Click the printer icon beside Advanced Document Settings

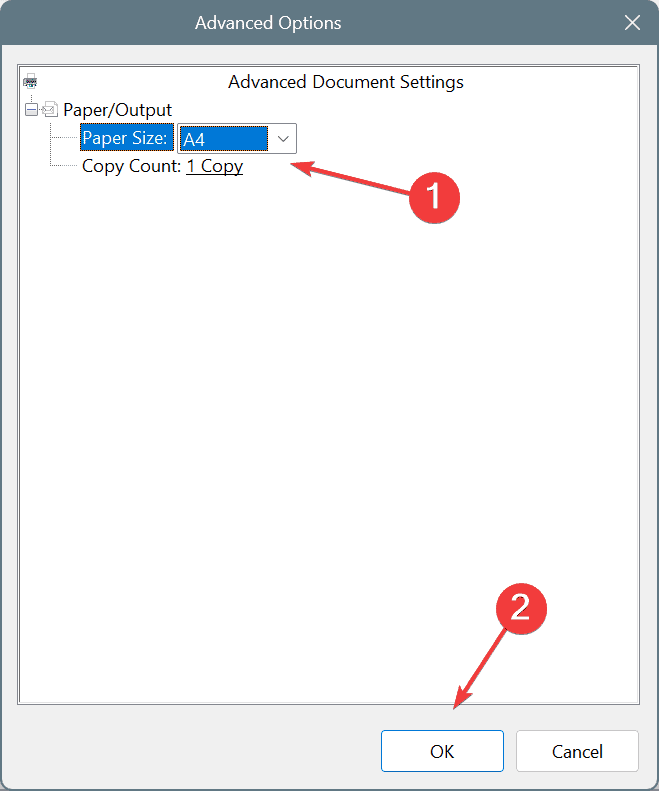[x=30, y=81]
